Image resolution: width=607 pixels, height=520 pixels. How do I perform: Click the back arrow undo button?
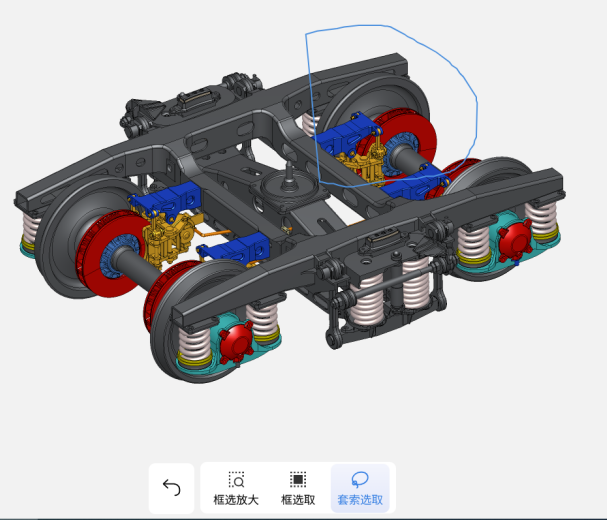tap(171, 488)
